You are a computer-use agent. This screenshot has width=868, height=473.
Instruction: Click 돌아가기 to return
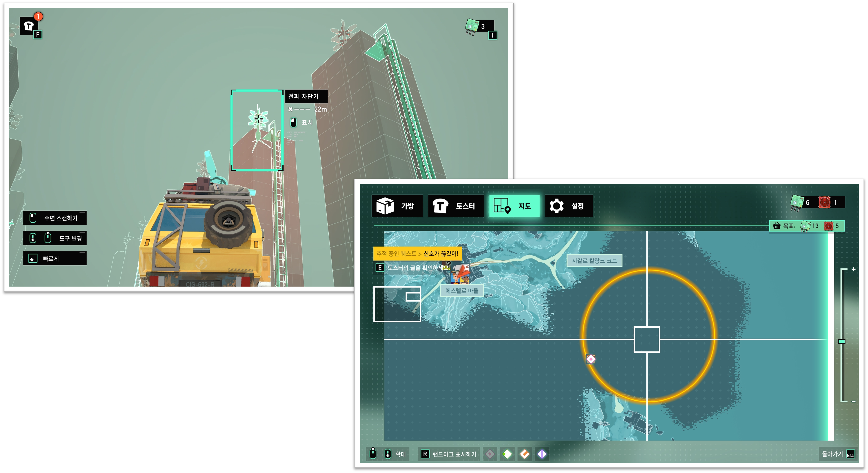[838, 454]
